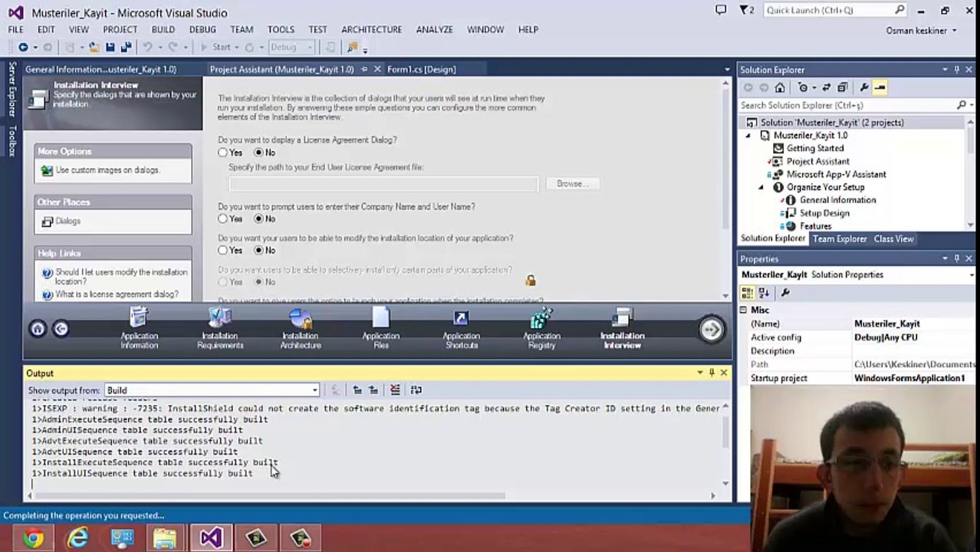Viewport: 980px width, 552px height.
Task: Click Save All in main toolbar
Action: pyautogui.click(x=126, y=48)
